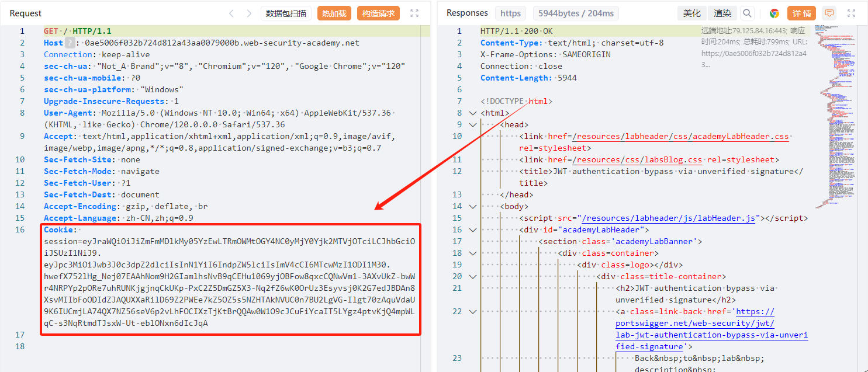Collapse the <head> fold on line 9

[x=473, y=124]
